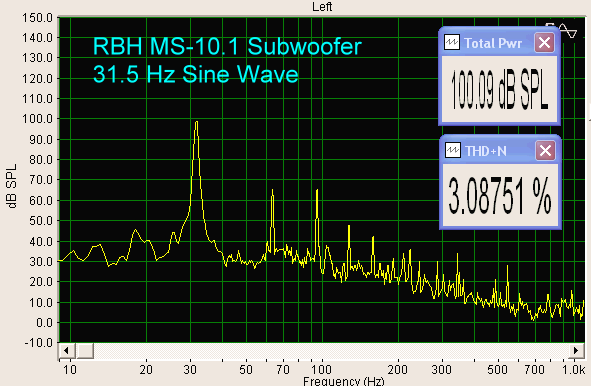Click the 3.08751 % reading

[500, 196]
